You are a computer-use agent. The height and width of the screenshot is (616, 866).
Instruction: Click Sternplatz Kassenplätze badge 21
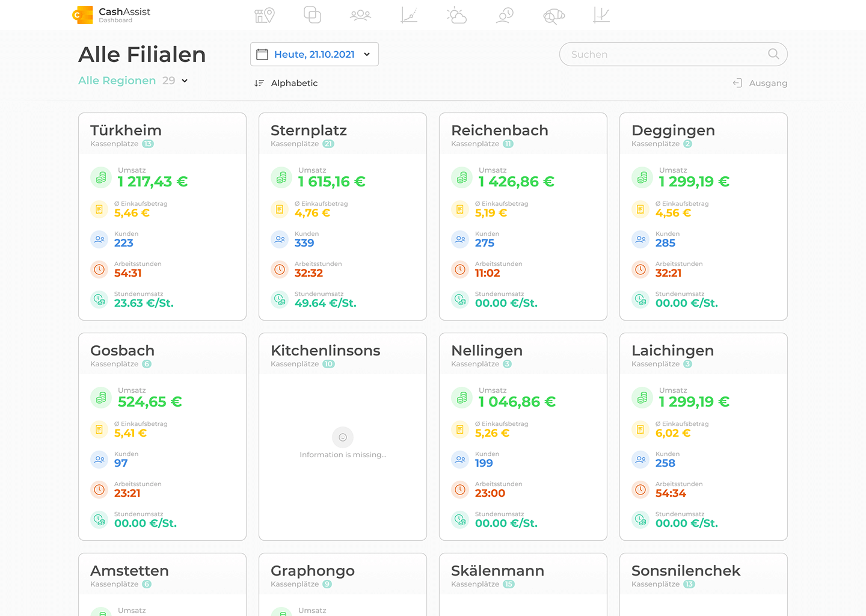tap(328, 144)
